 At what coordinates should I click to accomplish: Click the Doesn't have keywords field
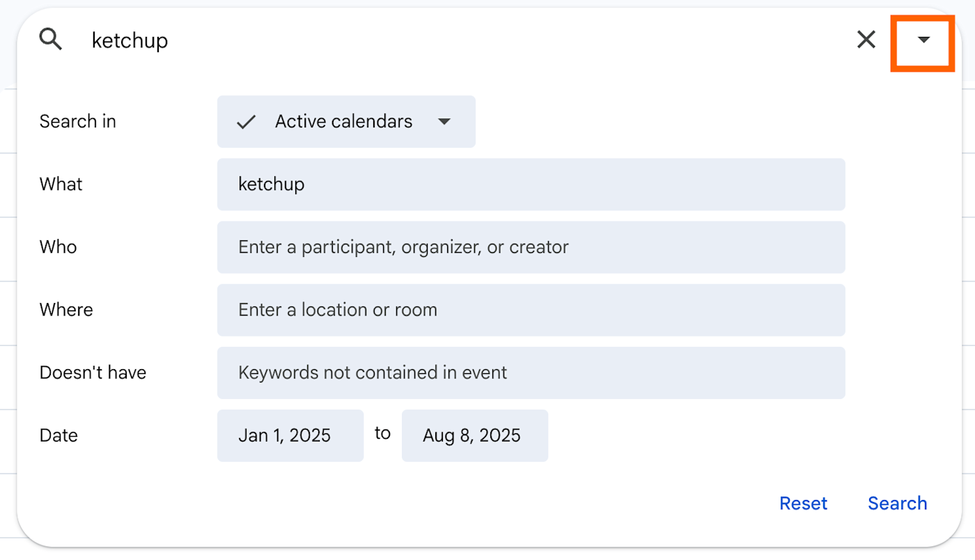[x=531, y=373]
